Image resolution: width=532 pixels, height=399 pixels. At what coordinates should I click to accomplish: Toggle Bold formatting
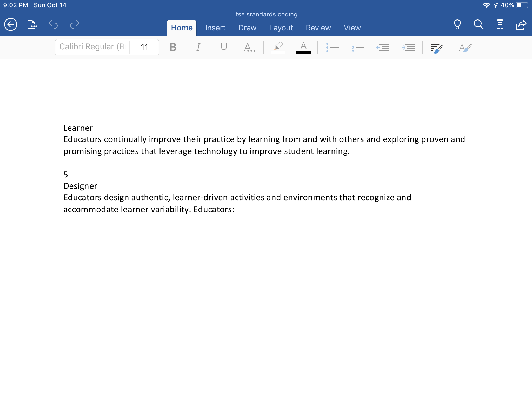[173, 47]
